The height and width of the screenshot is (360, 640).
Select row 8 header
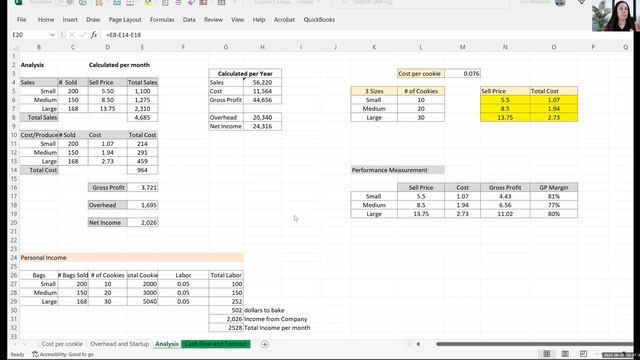[x=13, y=118]
